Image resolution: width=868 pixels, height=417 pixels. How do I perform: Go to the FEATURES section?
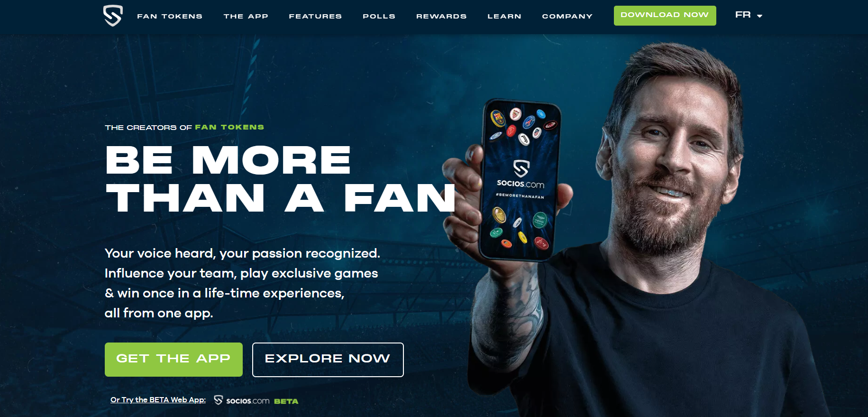point(315,16)
